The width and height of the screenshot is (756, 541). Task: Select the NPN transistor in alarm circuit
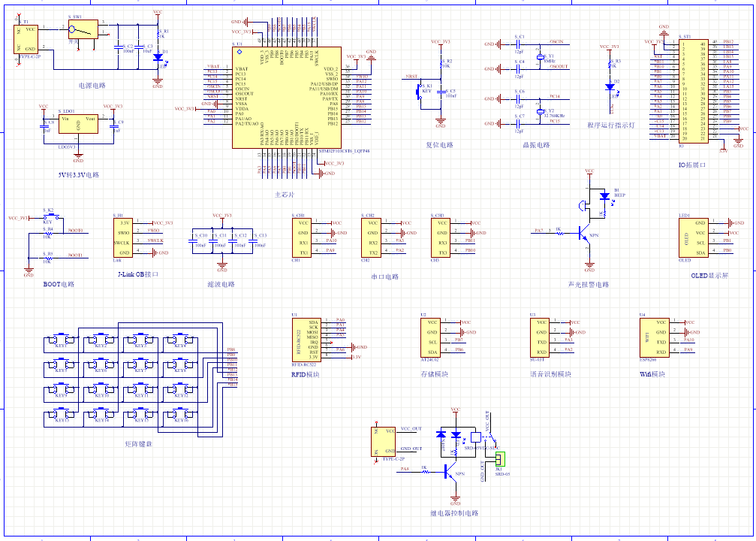point(584,235)
